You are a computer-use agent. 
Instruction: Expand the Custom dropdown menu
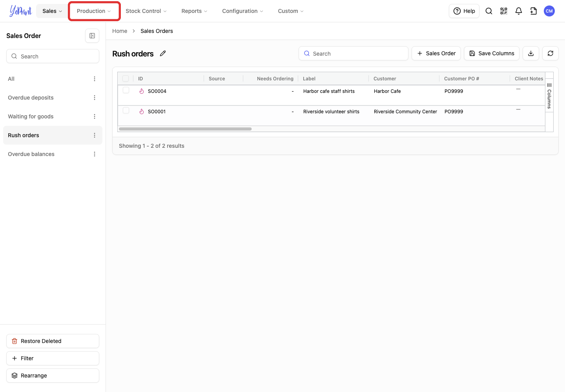click(291, 11)
